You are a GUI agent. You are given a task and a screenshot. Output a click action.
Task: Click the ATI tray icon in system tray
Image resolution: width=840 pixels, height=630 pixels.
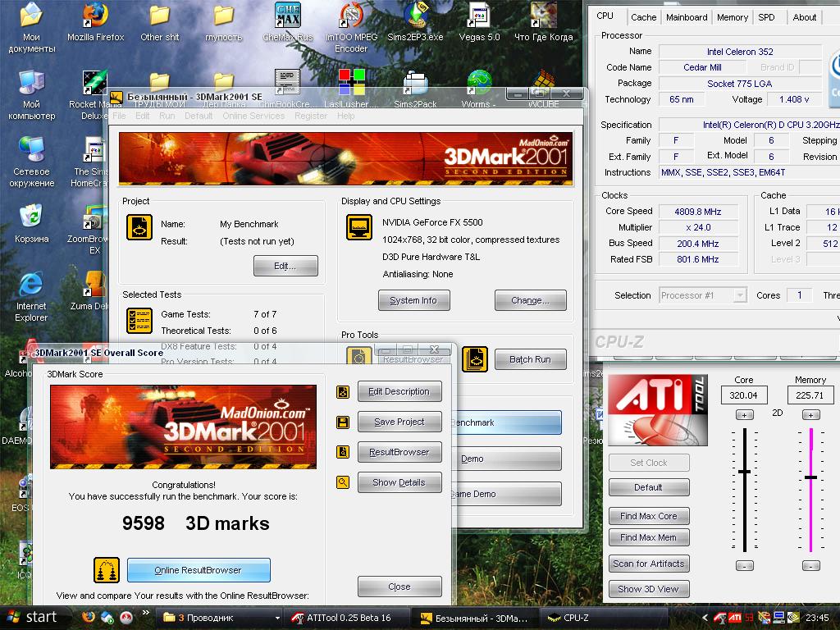pos(734,618)
